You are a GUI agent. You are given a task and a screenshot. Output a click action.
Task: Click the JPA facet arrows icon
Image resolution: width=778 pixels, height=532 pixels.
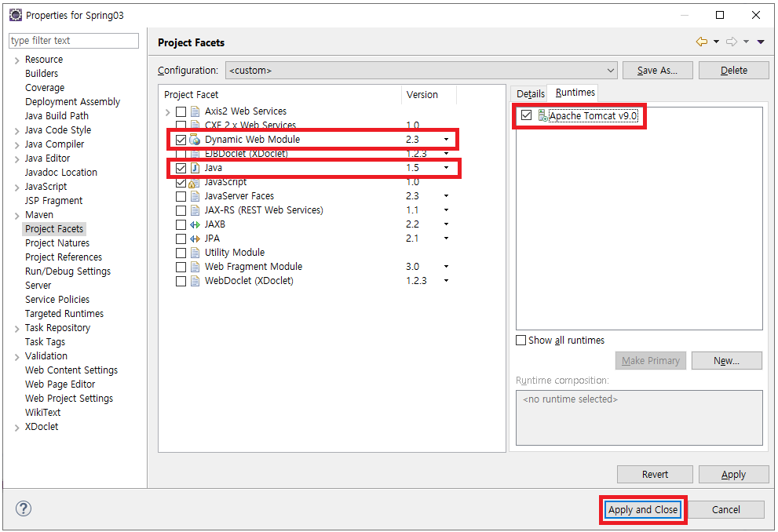click(x=195, y=239)
